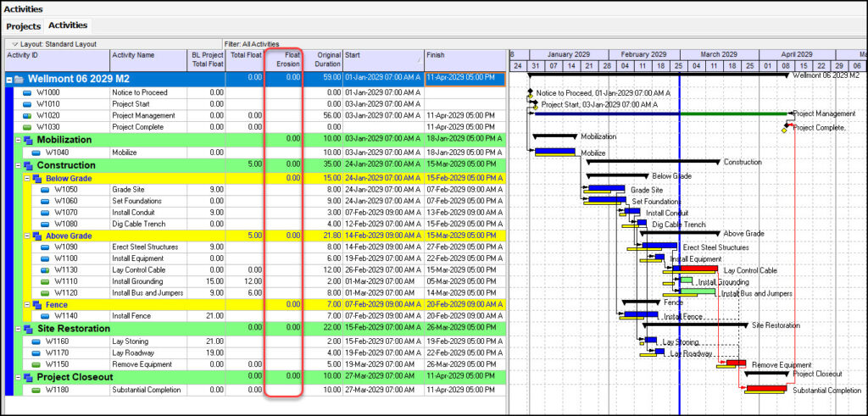868x416 pixels.
Task: Click the W1000 activity icon
Action: click(27, 92)
